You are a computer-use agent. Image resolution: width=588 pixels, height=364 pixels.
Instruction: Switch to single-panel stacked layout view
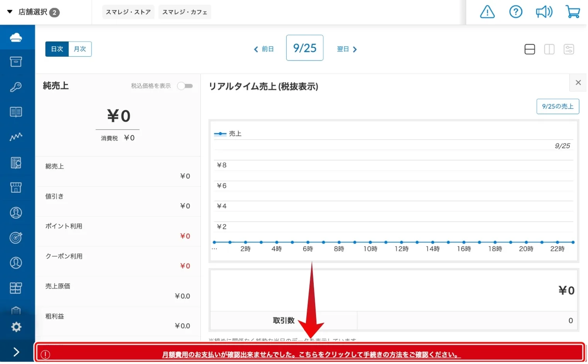530,49
